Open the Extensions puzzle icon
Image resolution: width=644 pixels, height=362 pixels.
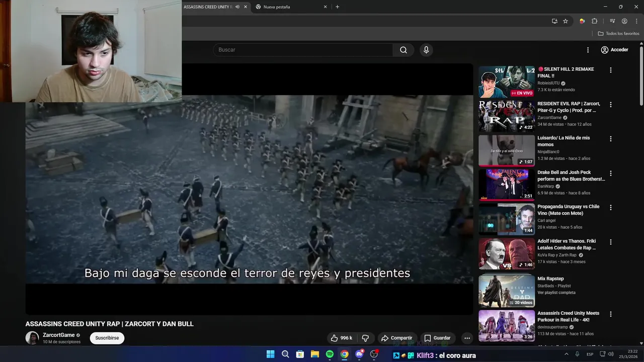(595, 21)
